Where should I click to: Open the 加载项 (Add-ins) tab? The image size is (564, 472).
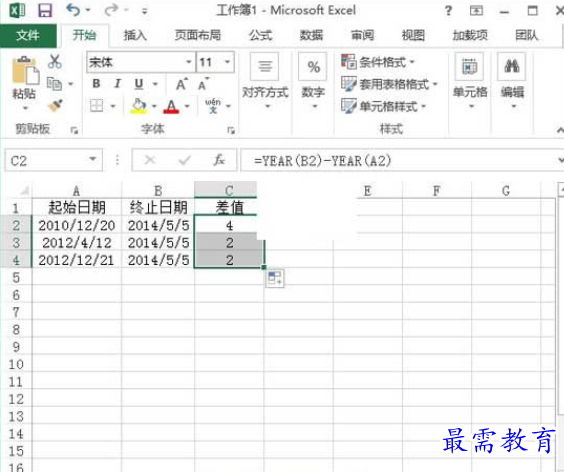pos(470,35)
